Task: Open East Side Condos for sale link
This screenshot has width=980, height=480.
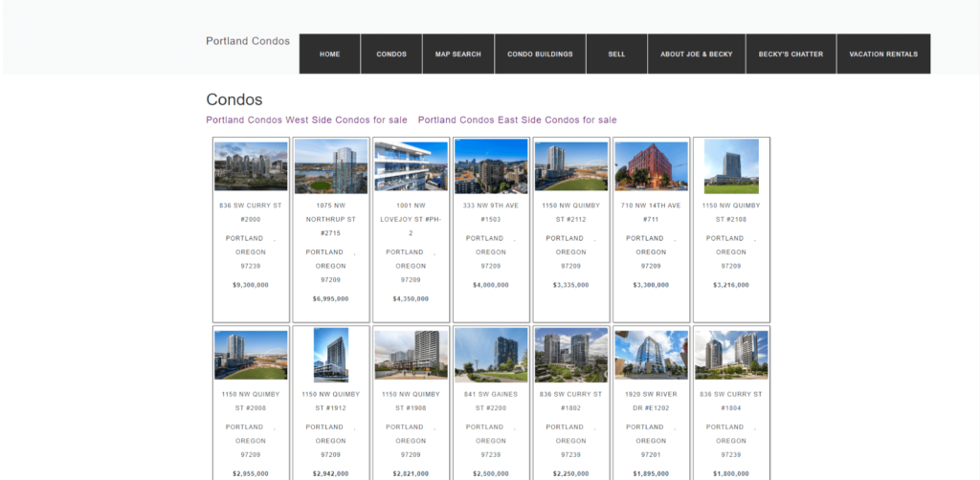Action: 518,120
